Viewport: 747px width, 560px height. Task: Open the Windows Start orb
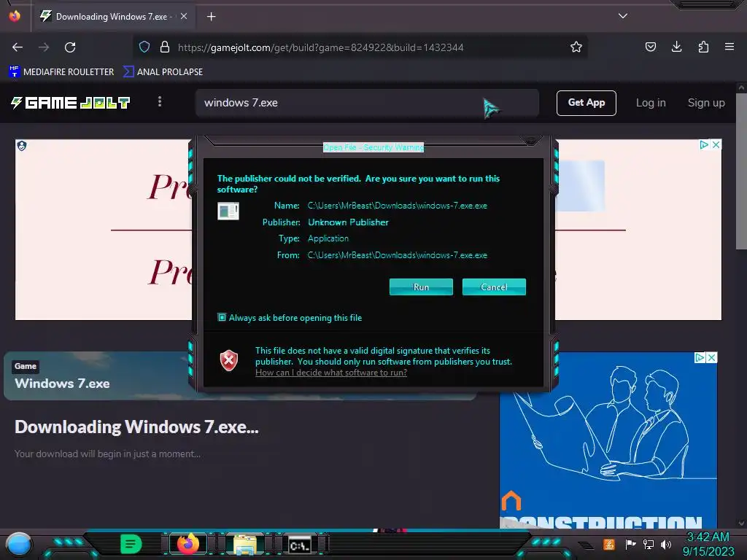click(x=18, y=545)
